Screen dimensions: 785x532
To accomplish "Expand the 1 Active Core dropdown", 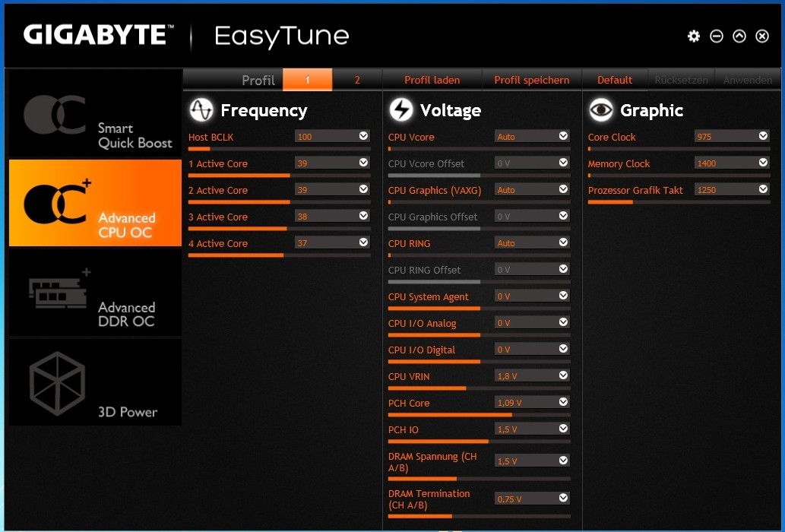I will tap(363, 162).
